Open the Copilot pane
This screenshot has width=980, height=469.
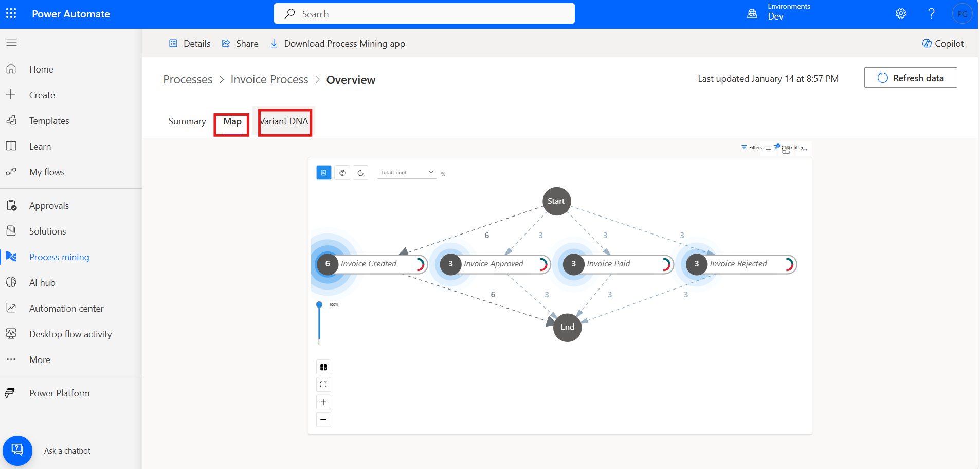point(943,44)
